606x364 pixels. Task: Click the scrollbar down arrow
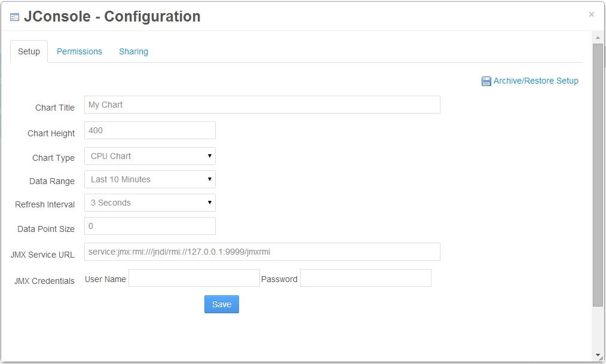tap(598, 356)
